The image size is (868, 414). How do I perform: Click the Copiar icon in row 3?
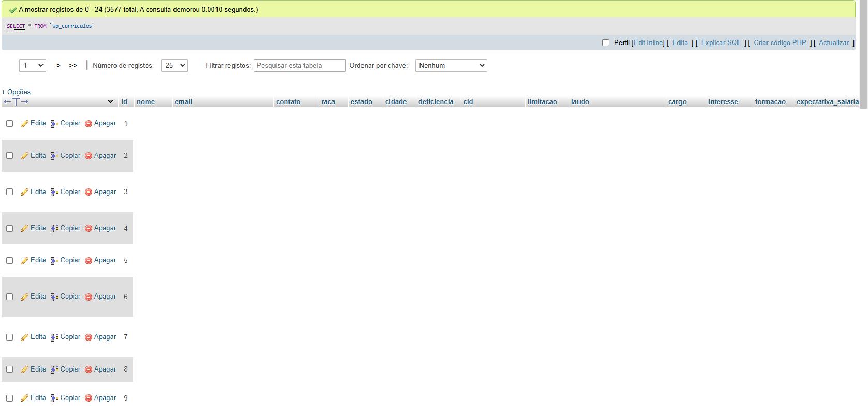click(x=54, y=192)
